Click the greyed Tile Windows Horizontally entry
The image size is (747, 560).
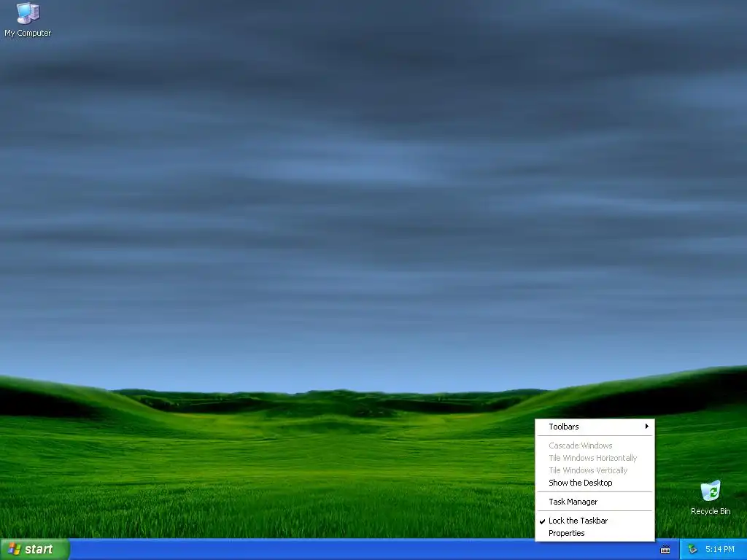(x=595, y=458)
